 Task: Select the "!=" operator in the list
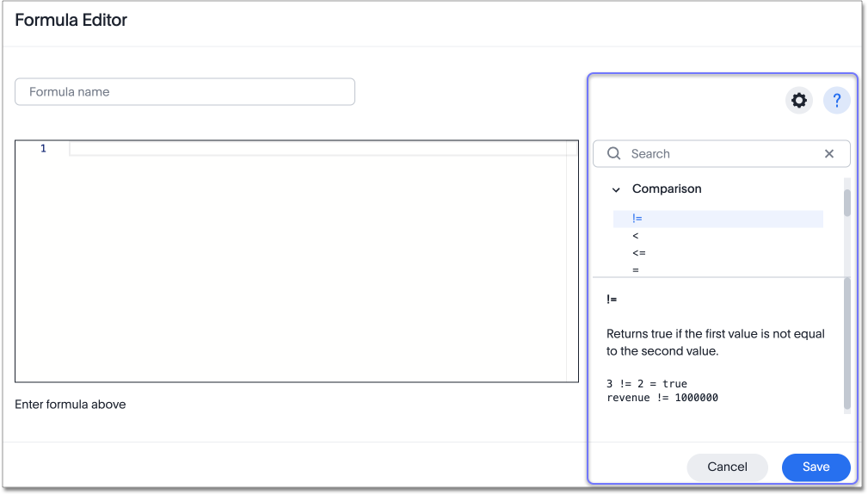click(637, 219)
